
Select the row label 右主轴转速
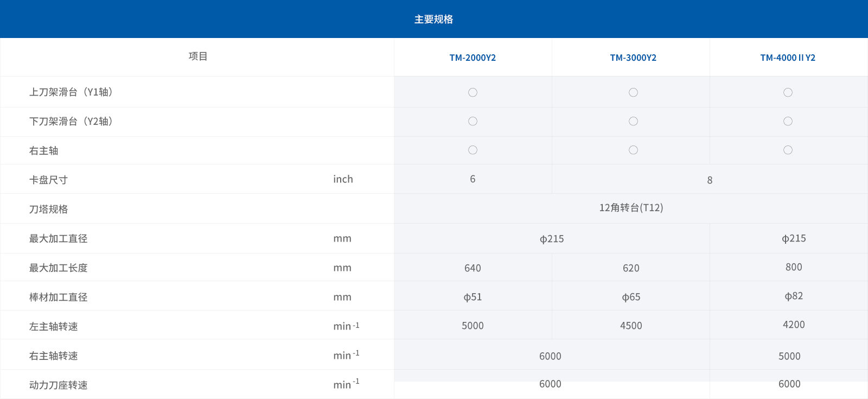(x=53, y=356)
